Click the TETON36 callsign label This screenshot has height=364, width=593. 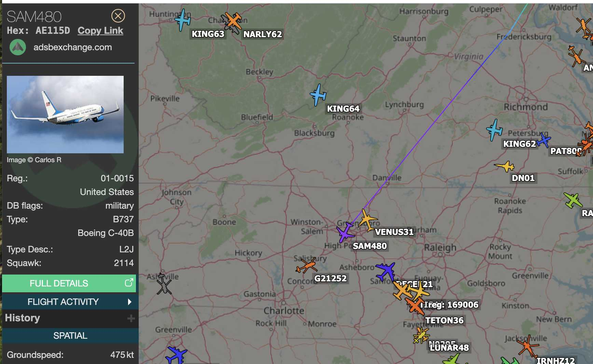coord(444,320)
